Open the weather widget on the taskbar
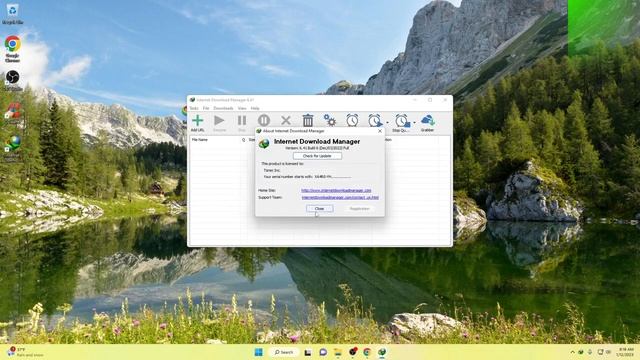Screen dimensions: 640x360 [24, 352]
